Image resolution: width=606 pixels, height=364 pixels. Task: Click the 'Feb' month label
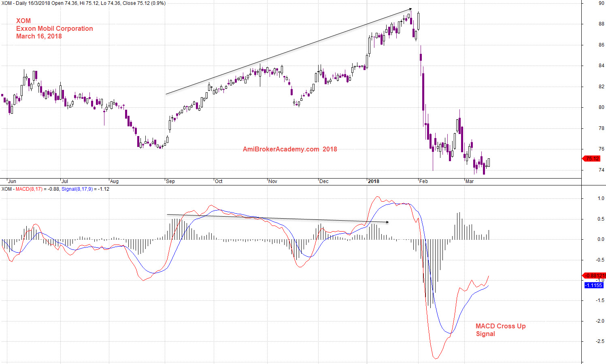pyautogui.click(x=423, y=181)
